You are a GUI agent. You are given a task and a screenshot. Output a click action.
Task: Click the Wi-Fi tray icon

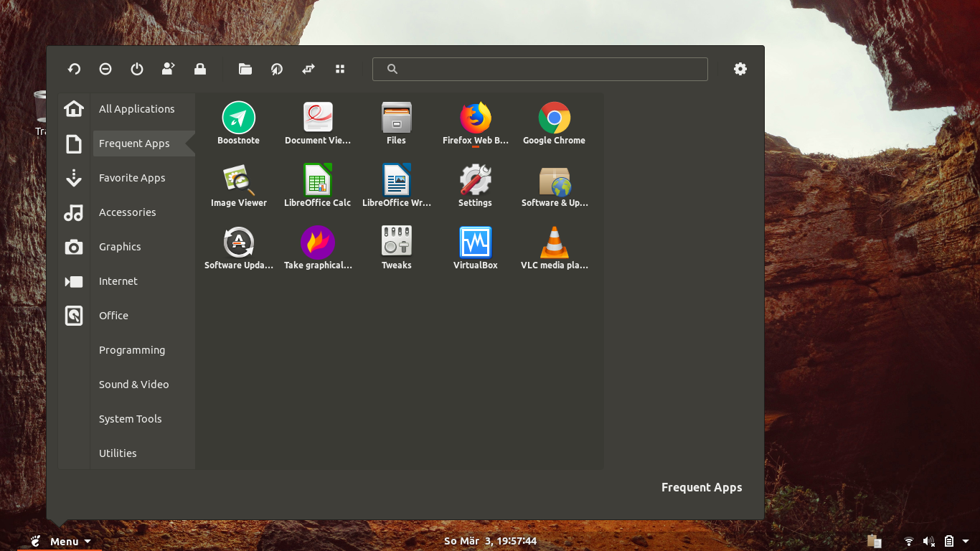(909, 541)
